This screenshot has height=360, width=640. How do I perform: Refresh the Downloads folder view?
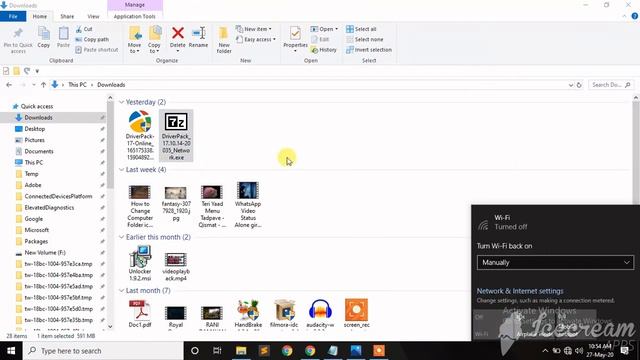click(x=579, y=85)
